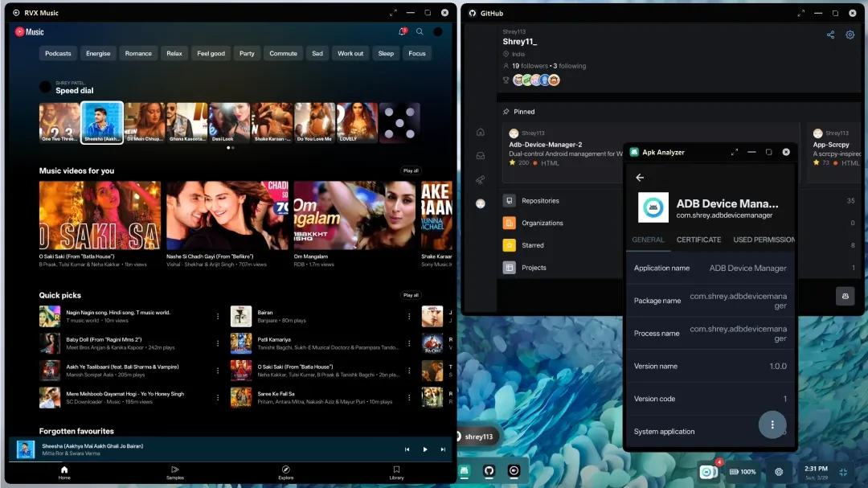The image size is (868, 488).
Task: Skip to previous track in mini player
Action: click(407, 449)
